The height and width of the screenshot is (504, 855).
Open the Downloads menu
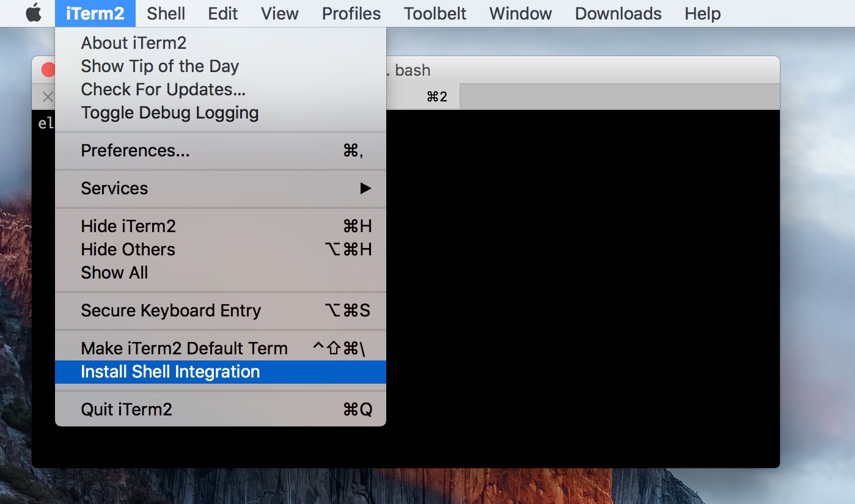[618, 13]
